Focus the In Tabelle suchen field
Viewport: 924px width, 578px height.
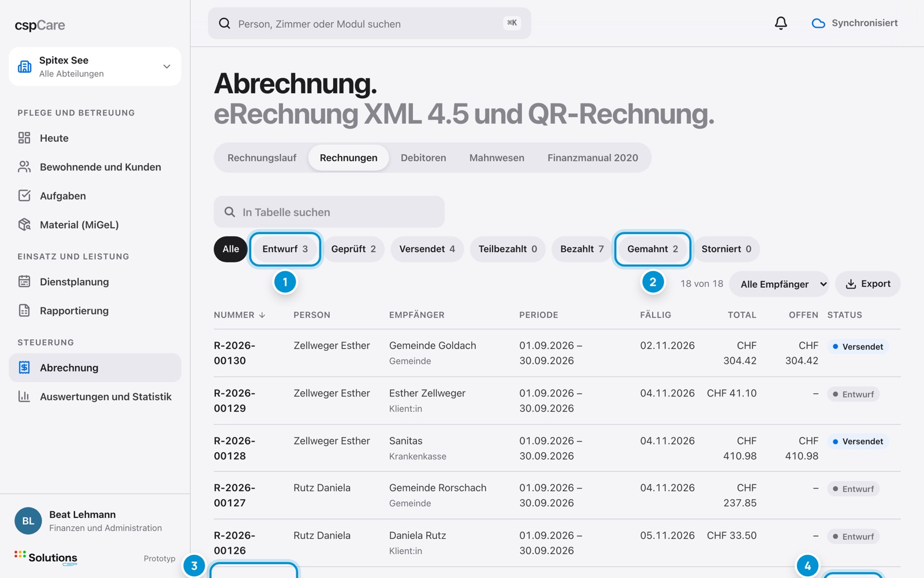click(329, 212)
